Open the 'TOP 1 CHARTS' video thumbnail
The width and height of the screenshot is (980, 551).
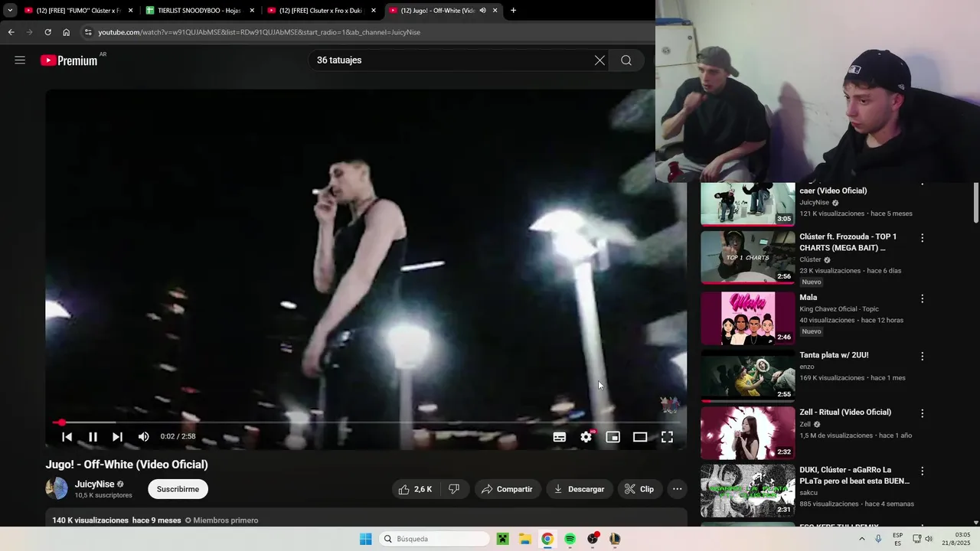(x=748, y=257)
